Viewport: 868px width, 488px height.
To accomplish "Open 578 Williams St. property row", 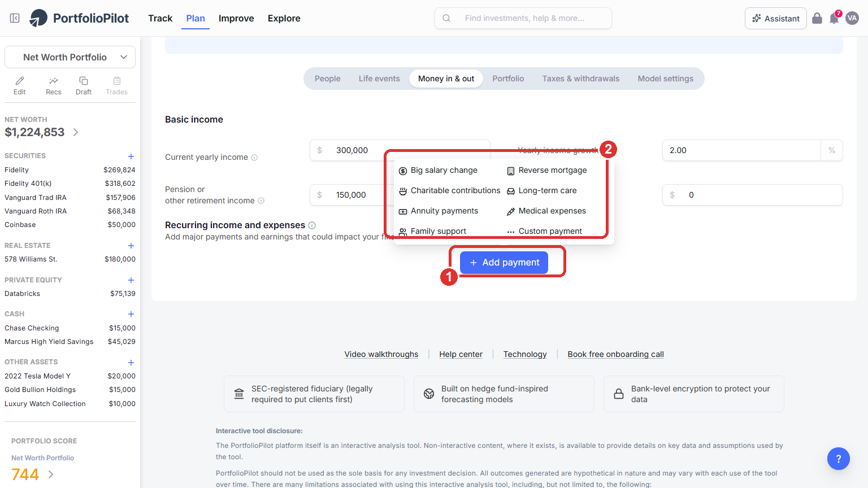I will [70, 259].
